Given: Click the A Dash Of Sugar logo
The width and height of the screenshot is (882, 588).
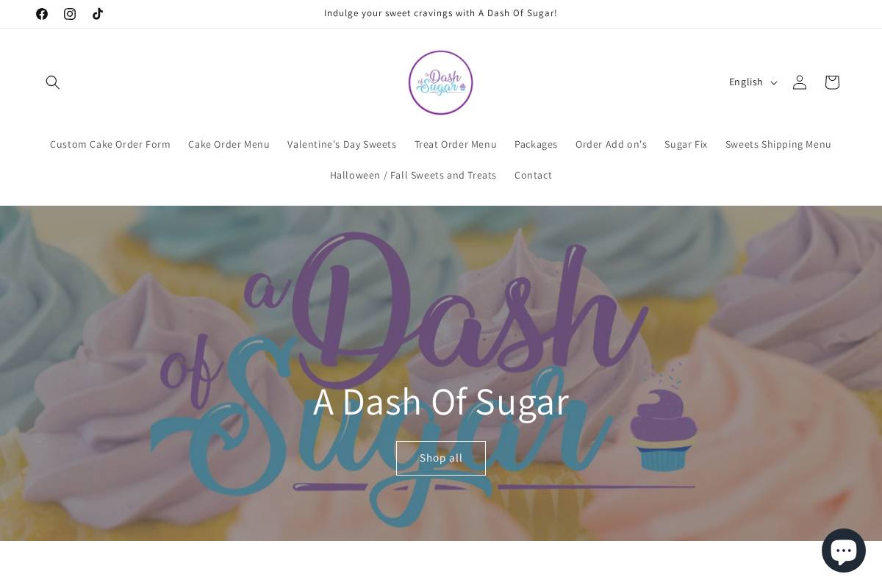Looking at the screenshot, I should coord(441,82).
